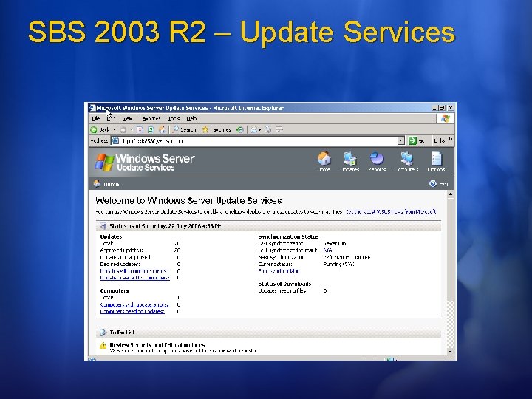Click the Status section header icon
This screenshot has width=532, height=399.
pos(103,226)
